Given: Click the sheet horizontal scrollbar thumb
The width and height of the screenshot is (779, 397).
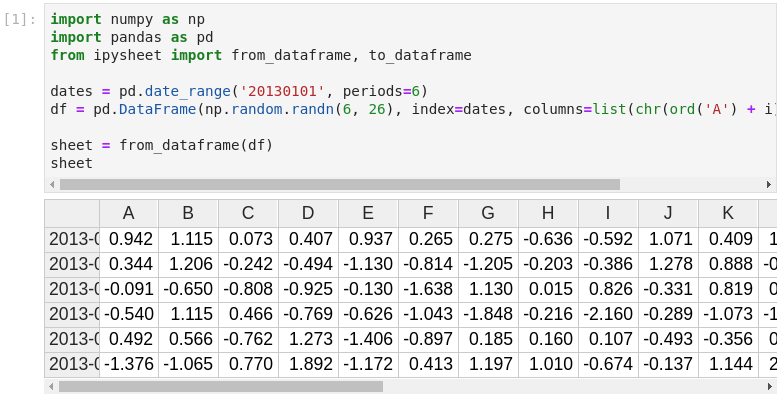Looking at the screenshot, I should point(221,387).
